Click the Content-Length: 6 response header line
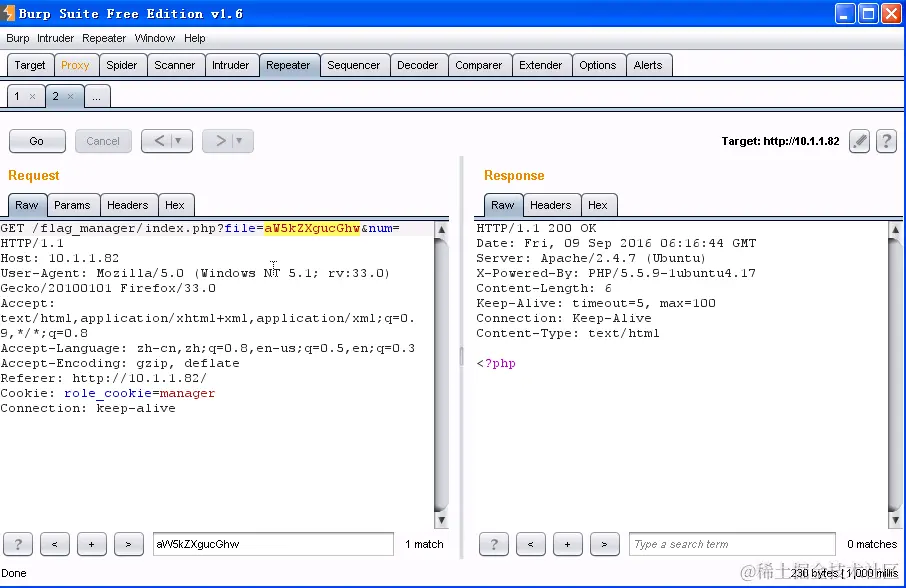Screen dimensions: 906x588 (544, 288)
